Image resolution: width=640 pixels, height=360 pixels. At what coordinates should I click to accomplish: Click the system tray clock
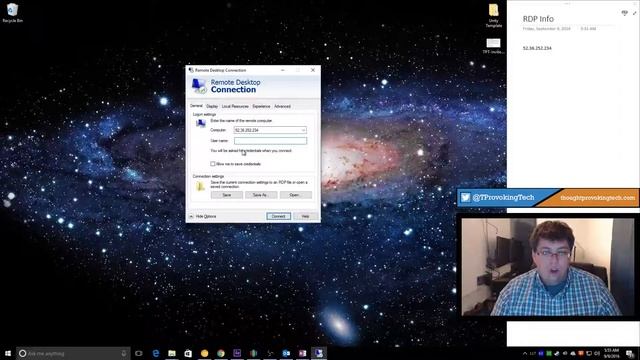point(611,353)
